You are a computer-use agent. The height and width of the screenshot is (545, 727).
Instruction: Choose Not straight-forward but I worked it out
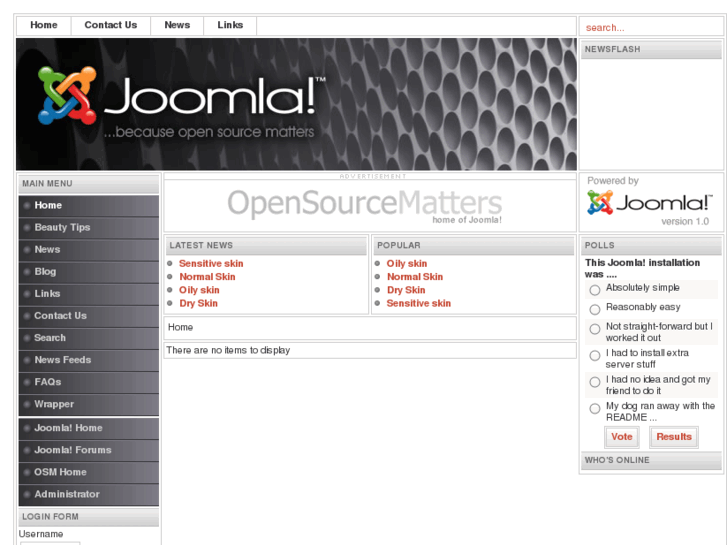pyautogui.click(x=595, y=329)
